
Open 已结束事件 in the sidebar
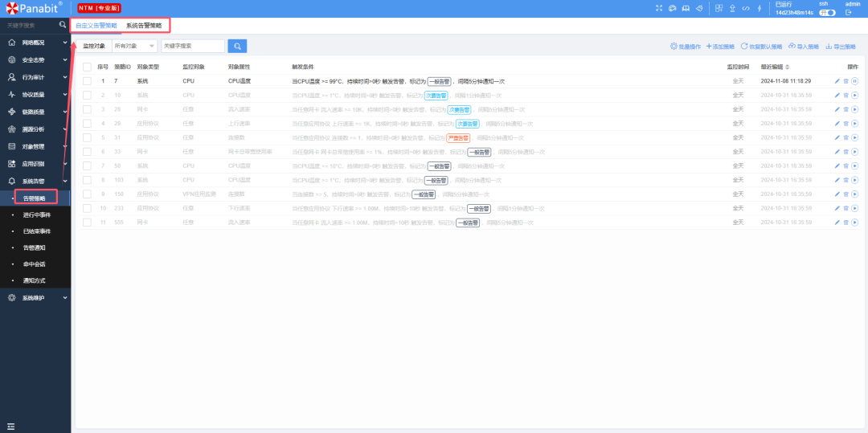[x=35, y=231]
